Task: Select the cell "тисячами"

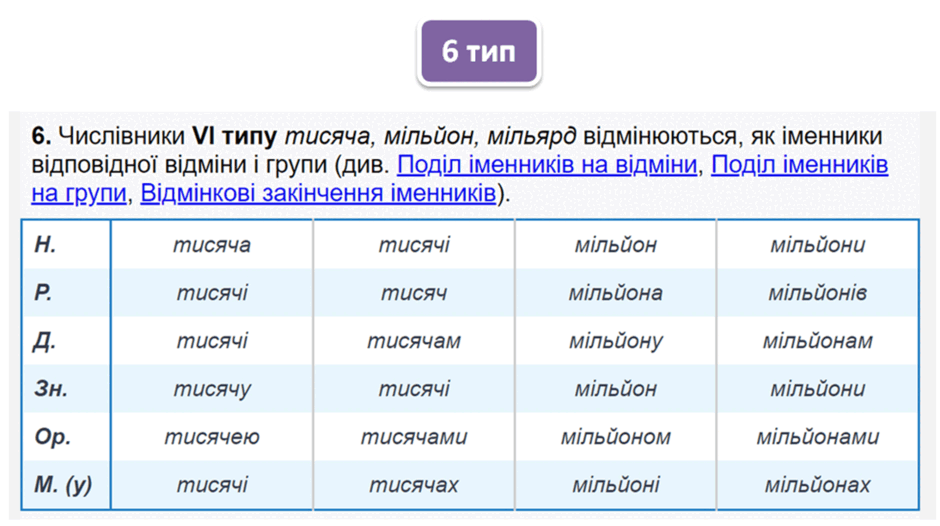Action: (x=414, y=437)
